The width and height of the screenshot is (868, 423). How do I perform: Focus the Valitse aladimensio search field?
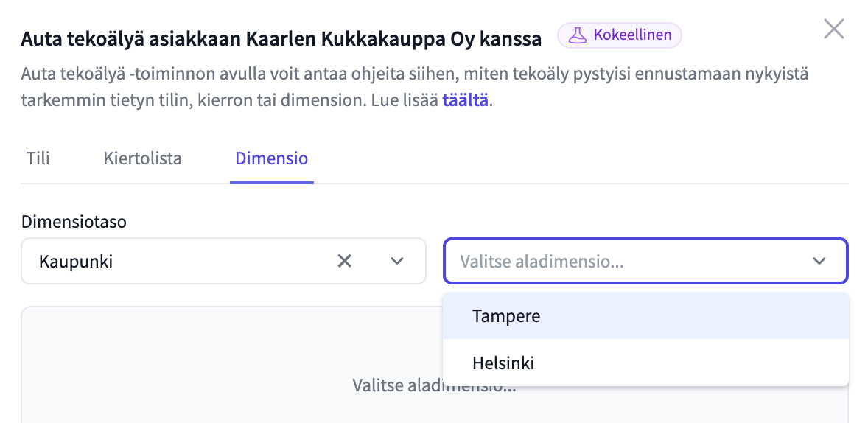coord(626,261)
